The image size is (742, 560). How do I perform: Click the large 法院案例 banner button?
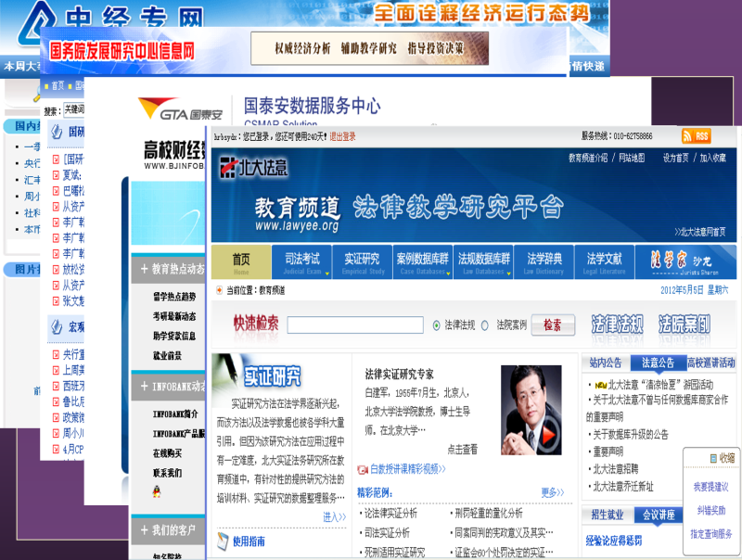684,325
